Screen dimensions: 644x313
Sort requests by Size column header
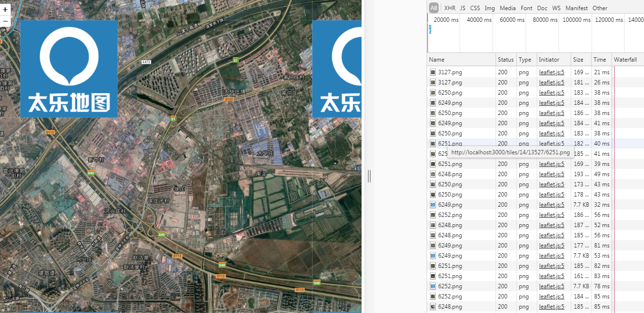click(x=581, y=60)
